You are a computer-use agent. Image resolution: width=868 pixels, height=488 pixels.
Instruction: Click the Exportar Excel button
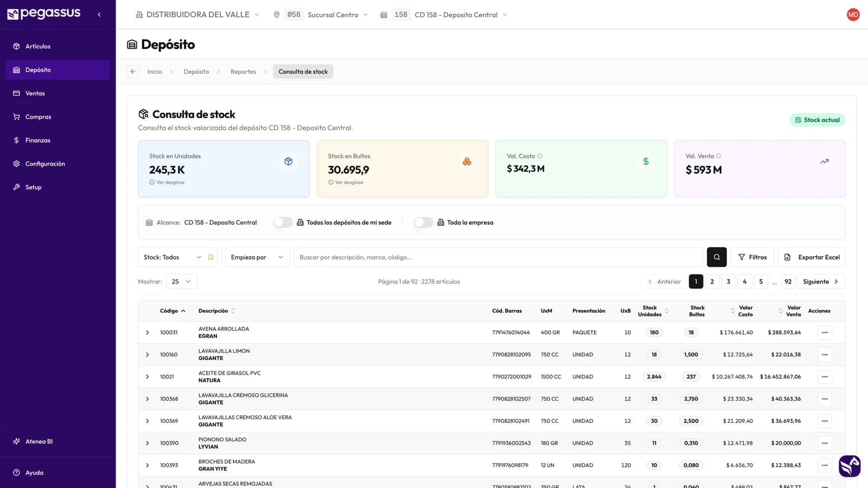pyautogui.click(x=812, y=257)
